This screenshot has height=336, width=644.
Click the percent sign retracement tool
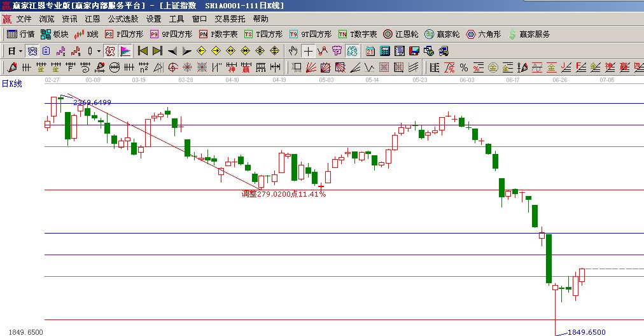[463, 67]
